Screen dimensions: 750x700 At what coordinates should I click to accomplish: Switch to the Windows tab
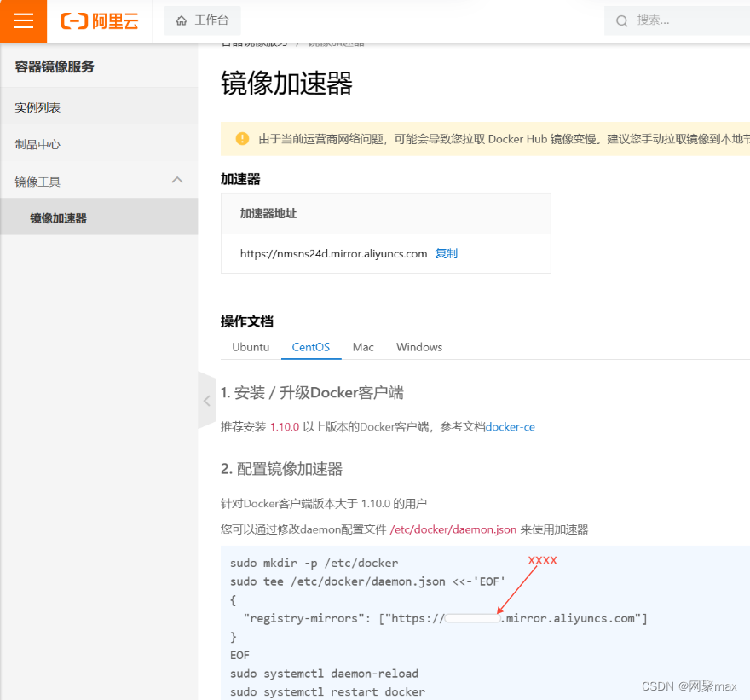pyautogui.click(x=419, y=347)
